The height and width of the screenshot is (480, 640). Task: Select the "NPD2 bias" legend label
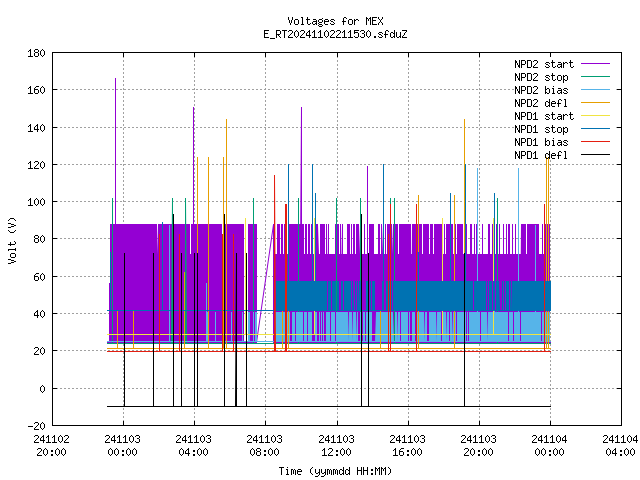(x=541, y=90)
